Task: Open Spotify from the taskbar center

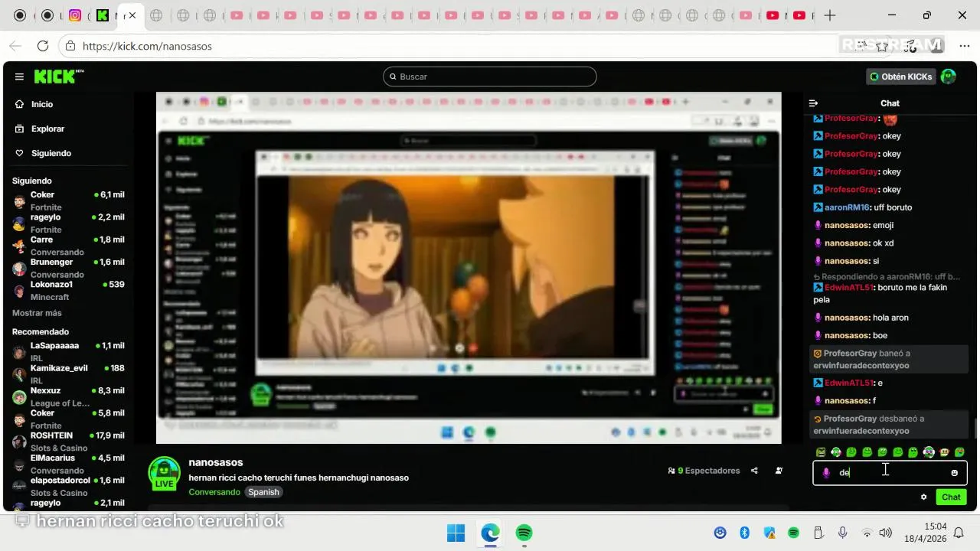Action: (x=524, y=533)
